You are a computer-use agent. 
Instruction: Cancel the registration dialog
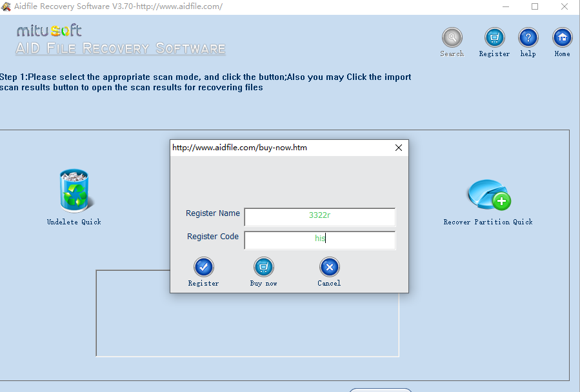click(x=329, y=283)
